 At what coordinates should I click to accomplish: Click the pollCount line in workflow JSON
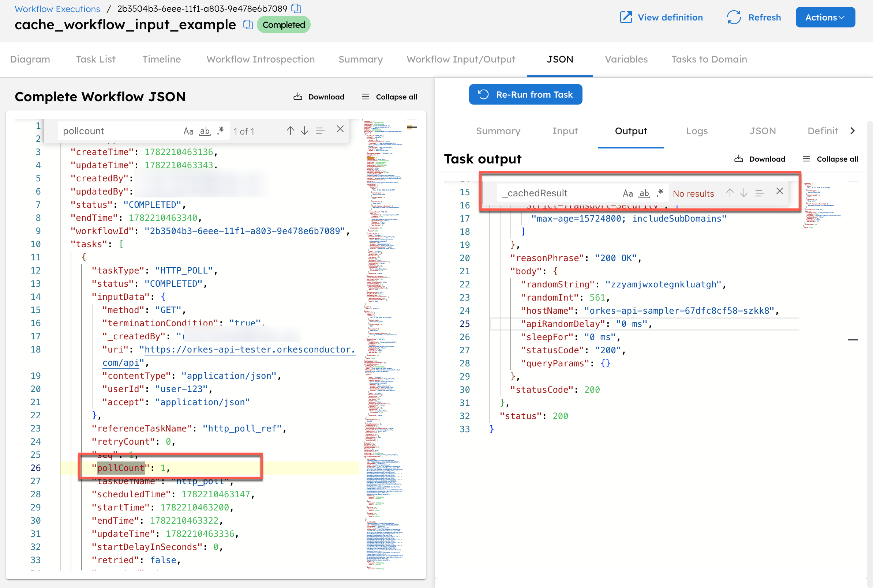click(x=209, y=468)
